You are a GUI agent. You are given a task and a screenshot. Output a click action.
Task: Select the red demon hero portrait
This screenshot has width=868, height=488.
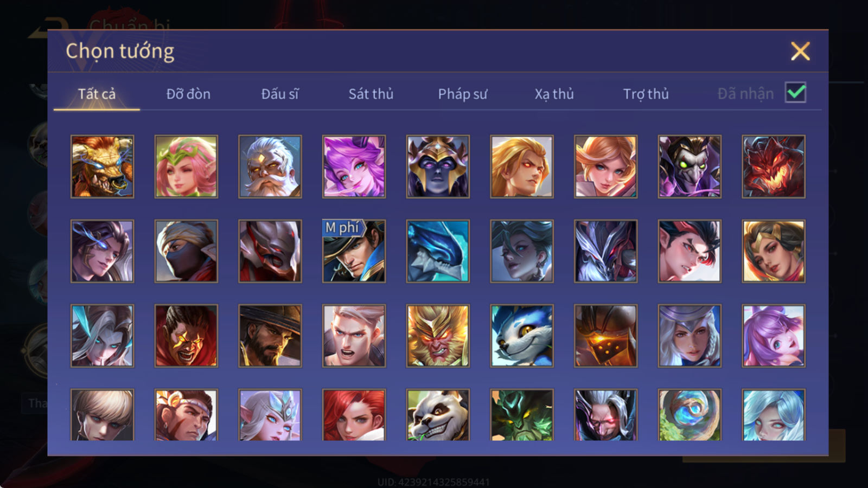coord(774,166)
